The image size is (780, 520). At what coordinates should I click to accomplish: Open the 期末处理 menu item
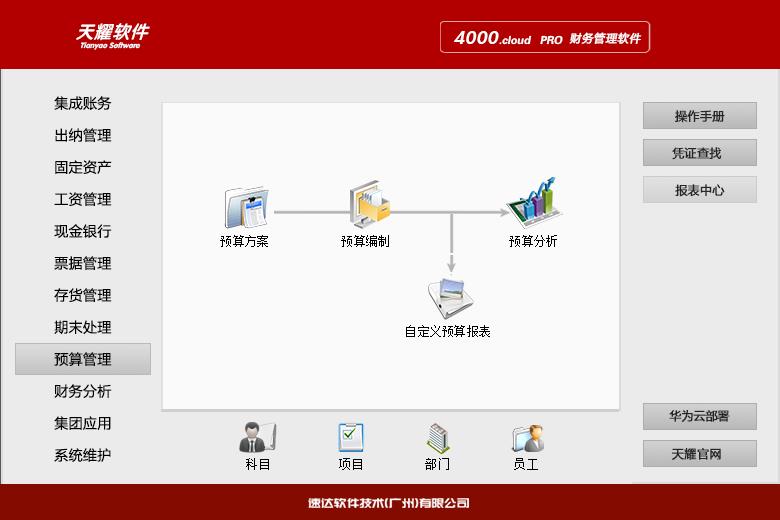(x=83, y=327)
